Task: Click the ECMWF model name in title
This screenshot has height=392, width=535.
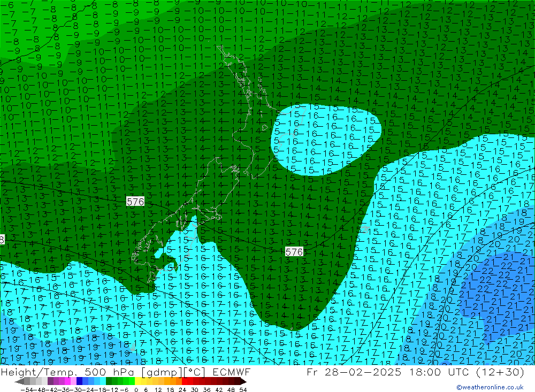Action: 232,372
